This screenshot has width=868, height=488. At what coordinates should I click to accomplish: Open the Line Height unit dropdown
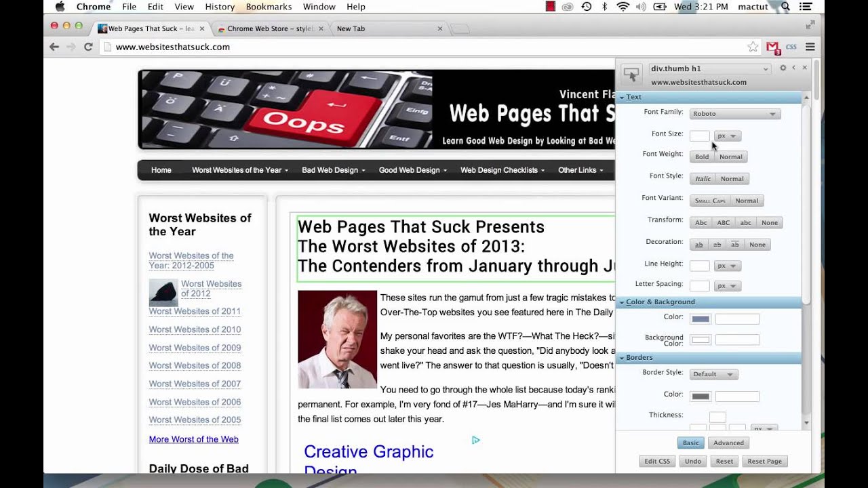pos(728,266)
